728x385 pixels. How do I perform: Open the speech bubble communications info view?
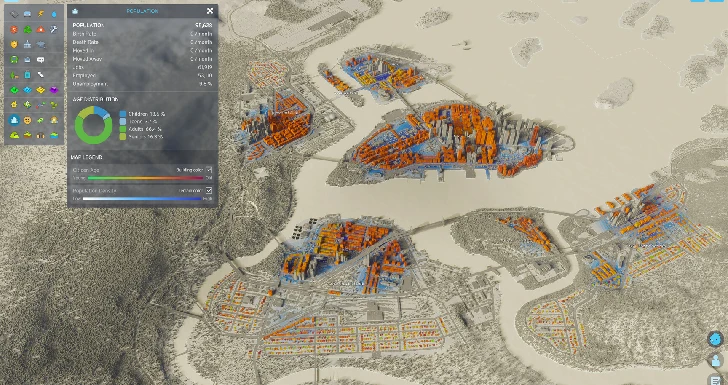pos(41,59)
